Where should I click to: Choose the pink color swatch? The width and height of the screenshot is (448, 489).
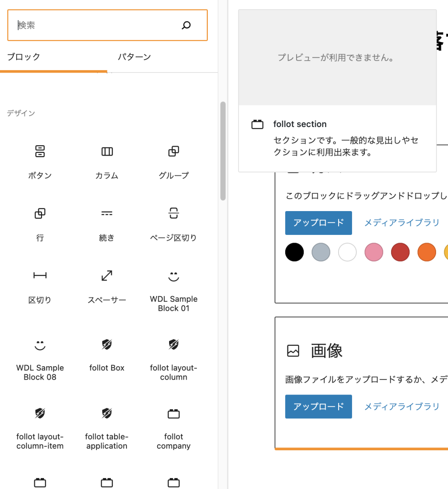(373, 252)
